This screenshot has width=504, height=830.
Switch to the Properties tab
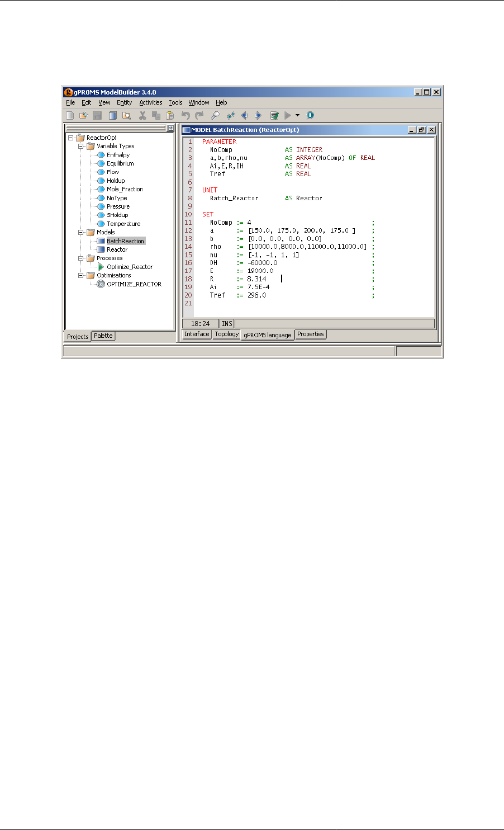(x=311, y=334)
